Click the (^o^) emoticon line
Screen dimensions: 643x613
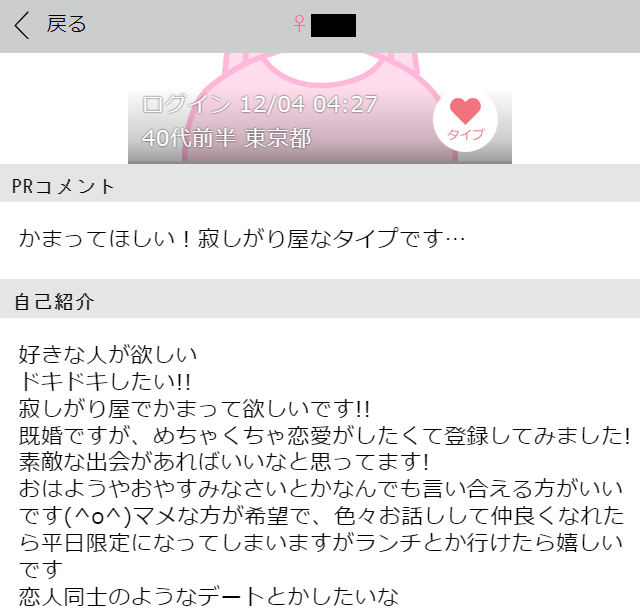[x=321, y=516]
